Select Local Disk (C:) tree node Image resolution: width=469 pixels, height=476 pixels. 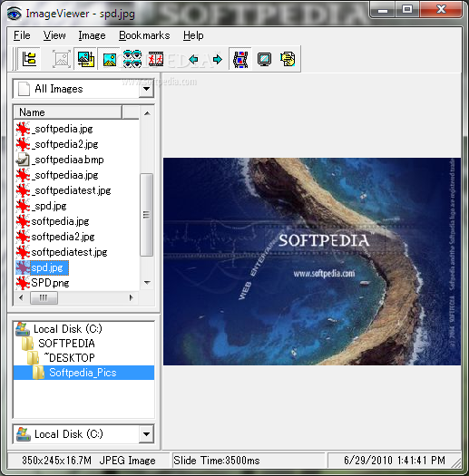[68, 329]
